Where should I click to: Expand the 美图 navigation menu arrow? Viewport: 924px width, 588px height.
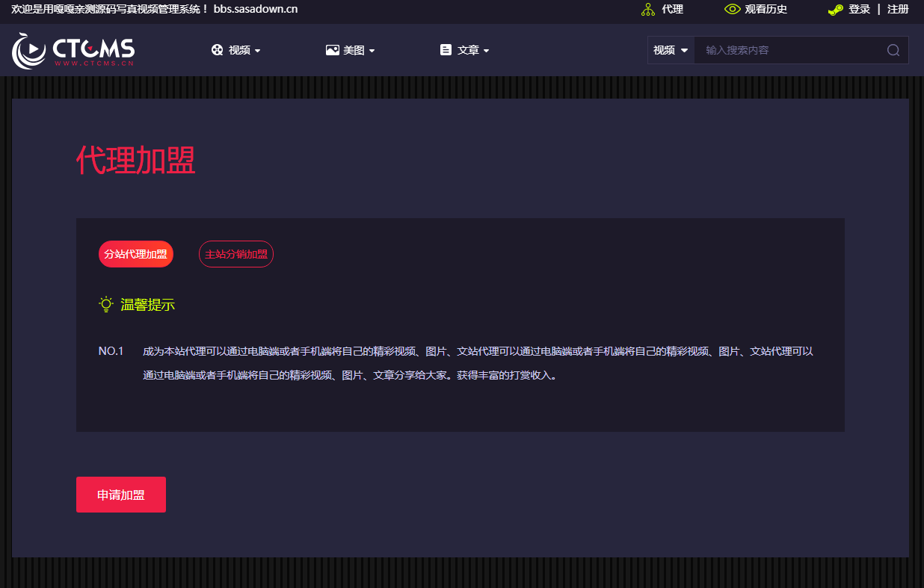coord(372,51)
